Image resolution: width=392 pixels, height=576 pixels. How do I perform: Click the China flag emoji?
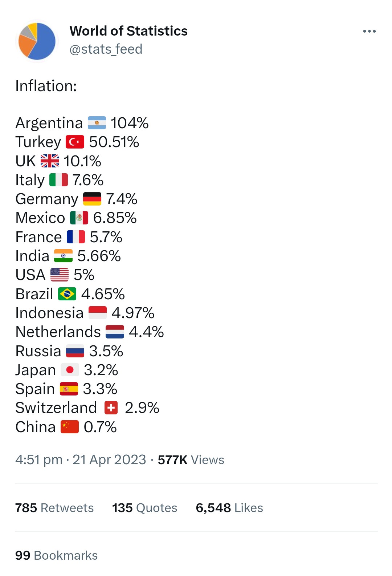[70, 427]
